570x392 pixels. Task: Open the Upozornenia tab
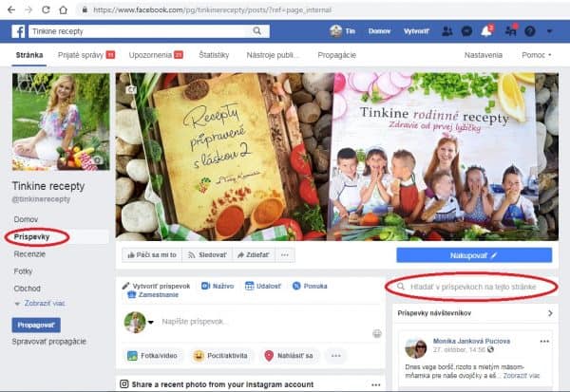(156, 55)
